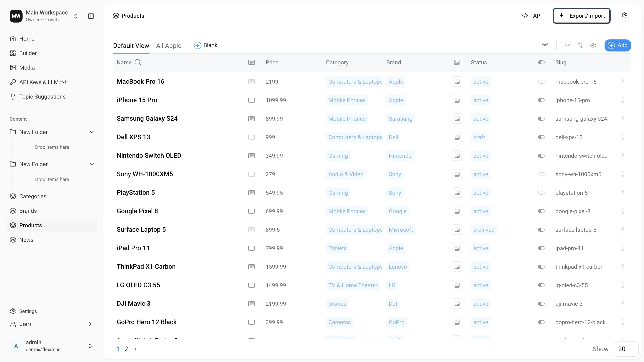The image size is (644, 362).
Task: Click the Export/Import button
Action: click(581, 16)
